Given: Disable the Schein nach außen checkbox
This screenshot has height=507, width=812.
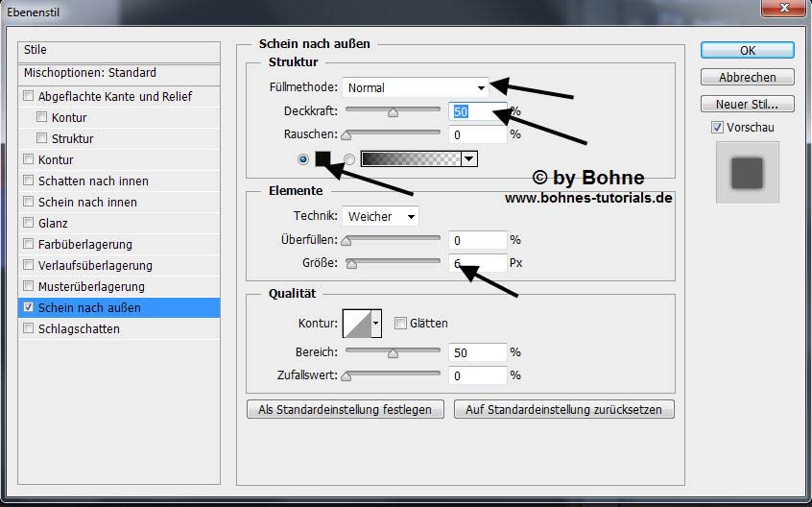Looking at the screenshot, I should click(x=29, y=307).
